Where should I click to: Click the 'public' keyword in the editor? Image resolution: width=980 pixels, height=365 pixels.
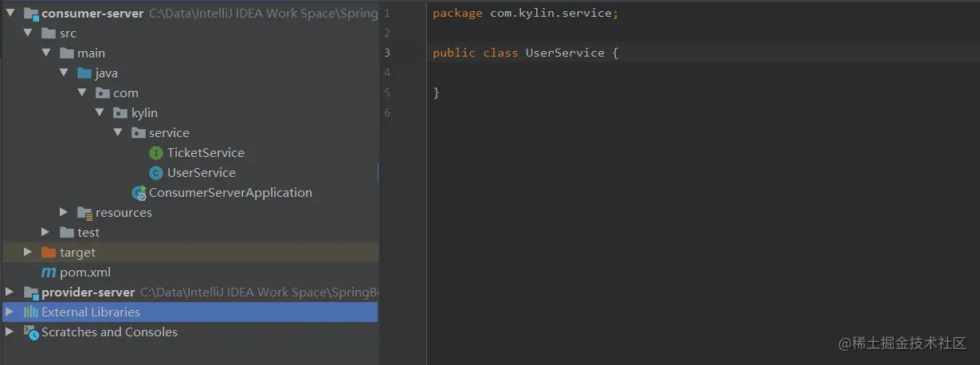(454, 53)
